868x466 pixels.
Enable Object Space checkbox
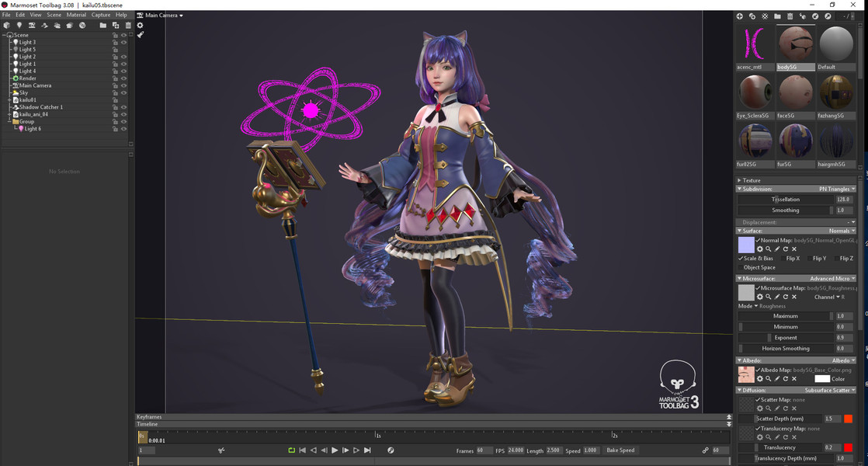click(x=741, y=267)
